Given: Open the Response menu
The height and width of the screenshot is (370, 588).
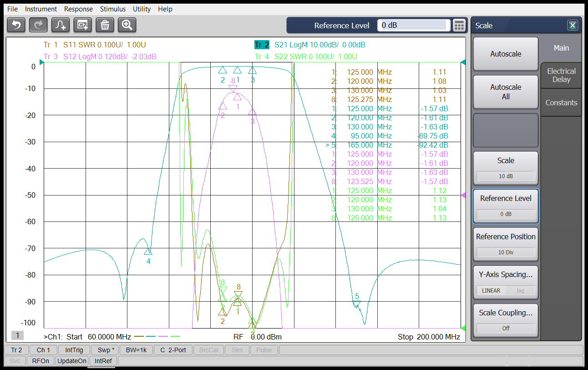Looking at the screenshot, I should tap(78, 9).
